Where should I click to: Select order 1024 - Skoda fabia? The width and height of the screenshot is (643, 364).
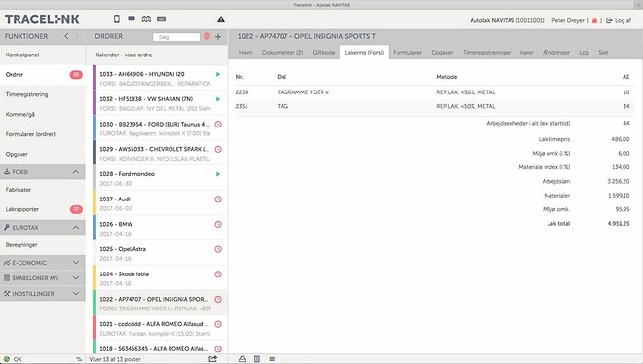pos(160,277)
